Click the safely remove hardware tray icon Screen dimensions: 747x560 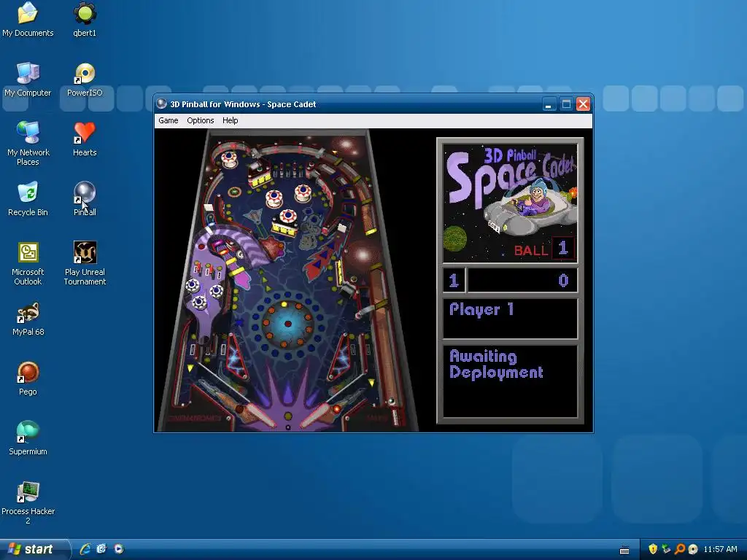tap(666, 549)
